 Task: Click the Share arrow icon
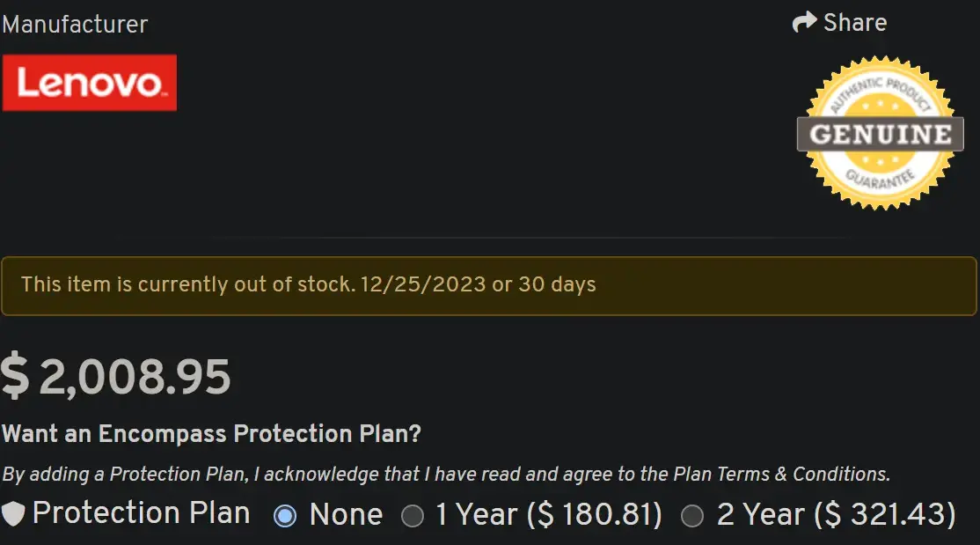tap(804, 23)
